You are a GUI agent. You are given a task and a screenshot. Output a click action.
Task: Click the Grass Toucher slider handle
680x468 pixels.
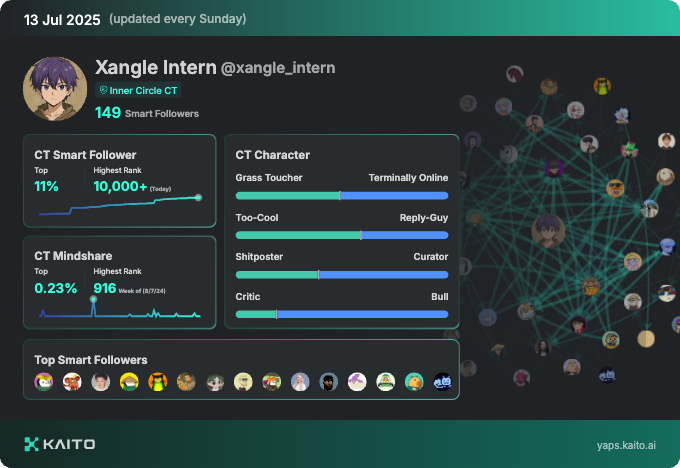click(340, 196)
